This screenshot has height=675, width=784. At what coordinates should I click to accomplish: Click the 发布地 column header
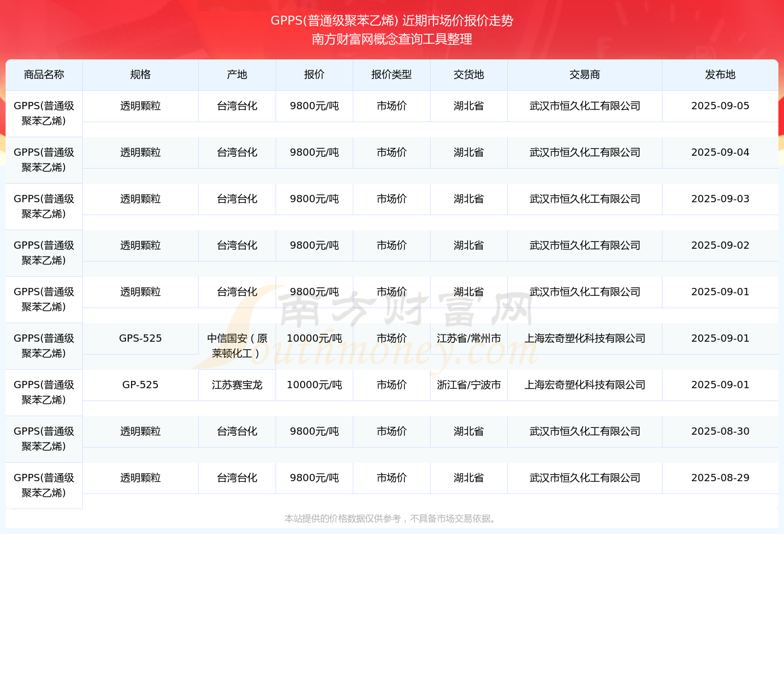coord(720,75)
